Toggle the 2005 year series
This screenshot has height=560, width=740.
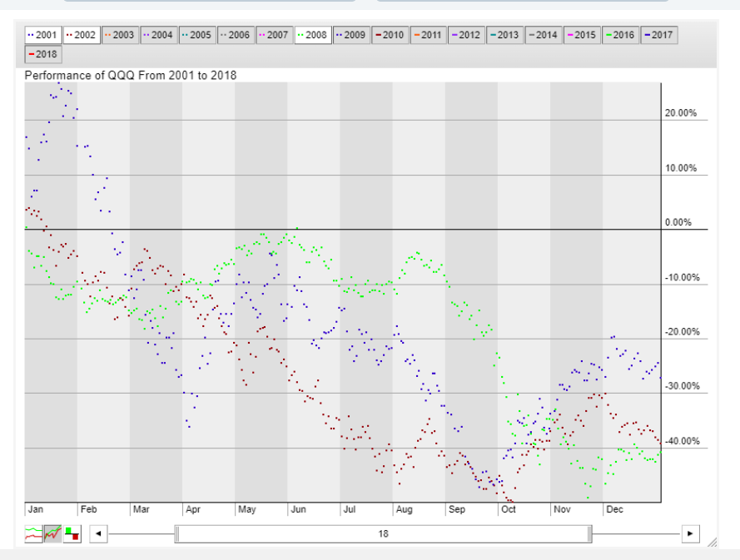click(197, 35)
